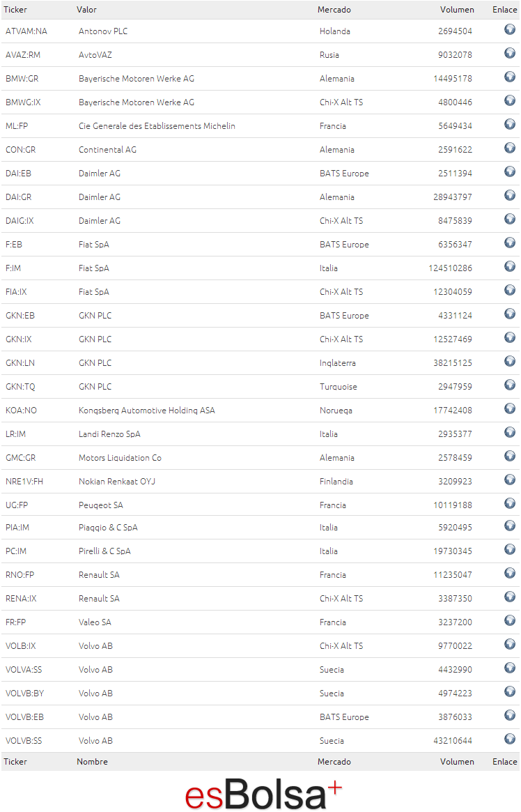Open the globe link for ticker BMW:GR

(x=510, y=77)
